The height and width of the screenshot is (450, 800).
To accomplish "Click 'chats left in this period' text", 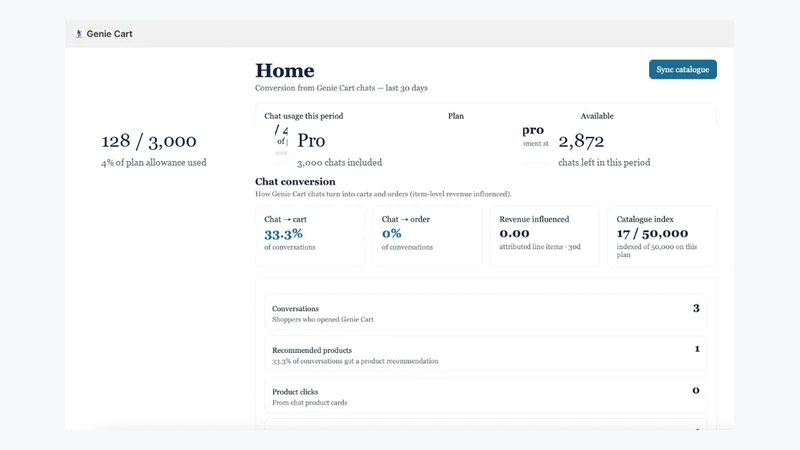I will tap(604, 162).
